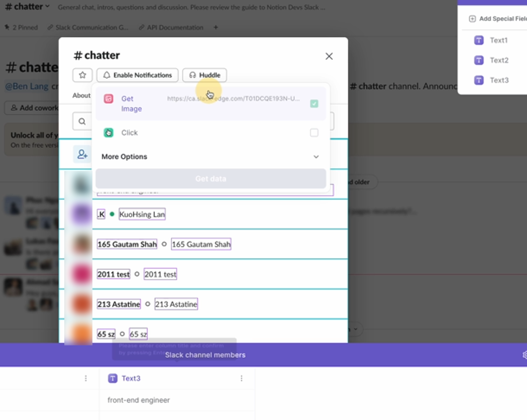The image size is (527, 420).
Task: Open the Text3 column options menu
Action: [x=241, y=378]
